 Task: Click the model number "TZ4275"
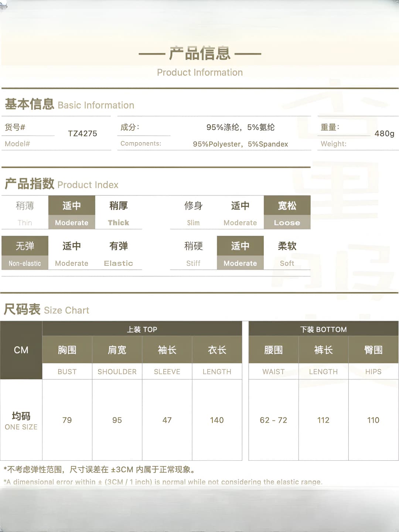82,133
